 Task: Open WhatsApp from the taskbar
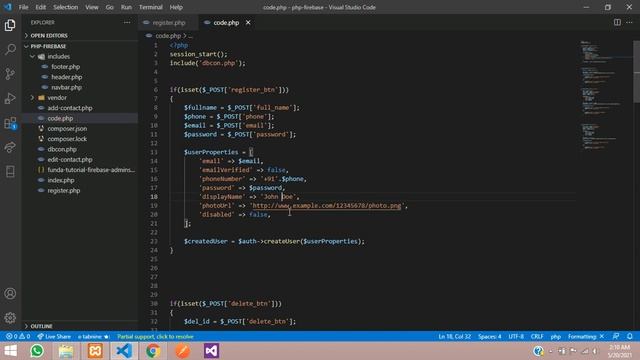pos(37,351)
